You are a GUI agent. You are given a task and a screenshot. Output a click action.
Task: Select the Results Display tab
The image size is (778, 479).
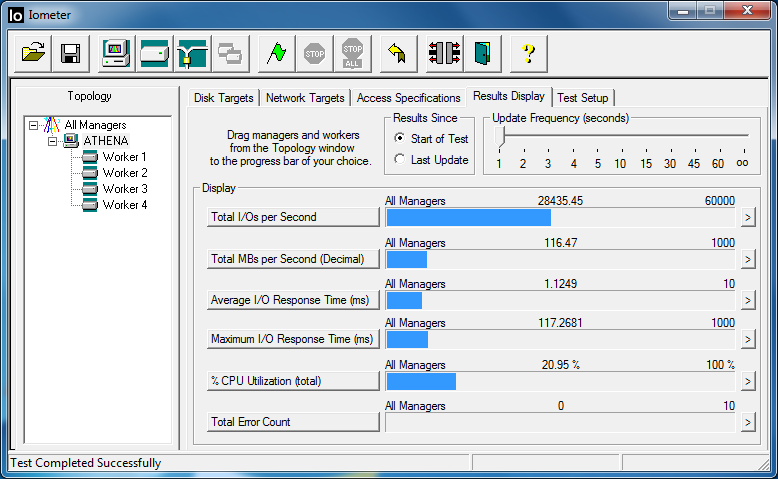[x=509, y=96]
